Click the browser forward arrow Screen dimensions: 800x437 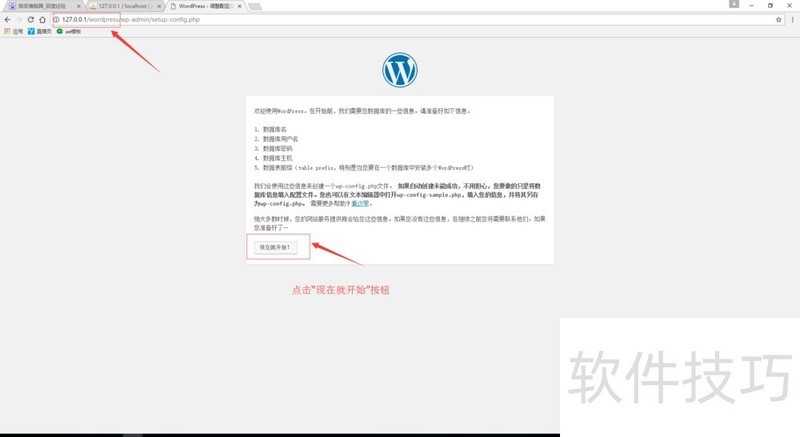[19, 19]
